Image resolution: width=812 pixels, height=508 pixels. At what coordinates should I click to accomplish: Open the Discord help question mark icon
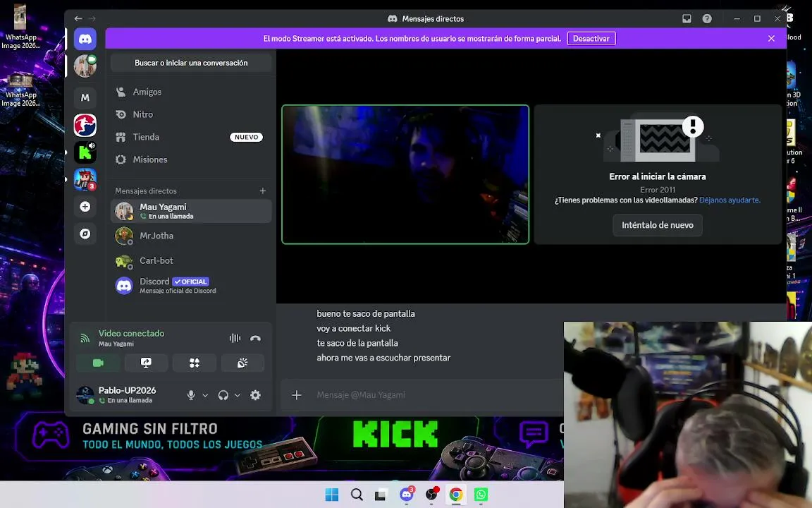point(707,18)
